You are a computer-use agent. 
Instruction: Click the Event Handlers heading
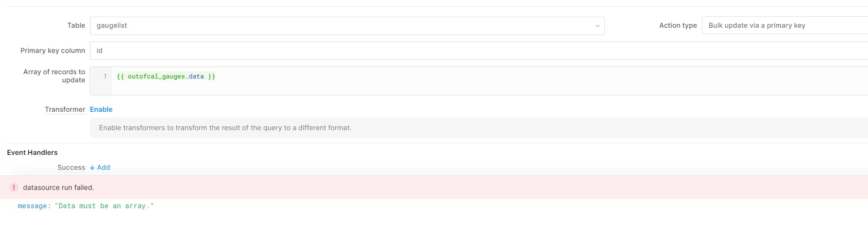[x=32, y=152]
